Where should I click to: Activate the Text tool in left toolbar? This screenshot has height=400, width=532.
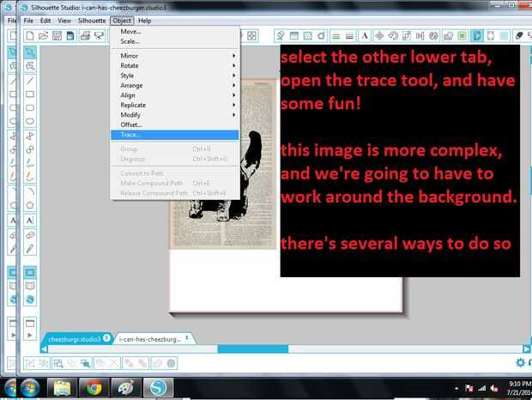pos(30,221)
